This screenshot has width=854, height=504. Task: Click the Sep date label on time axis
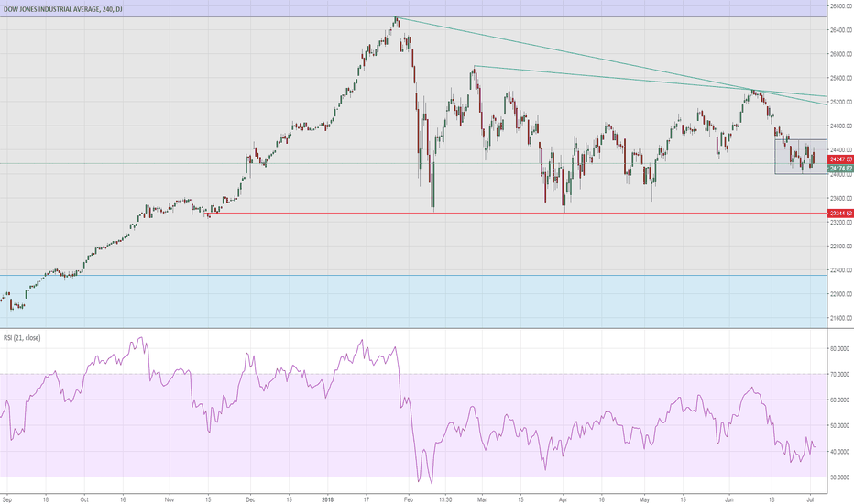tap(7, 499)
